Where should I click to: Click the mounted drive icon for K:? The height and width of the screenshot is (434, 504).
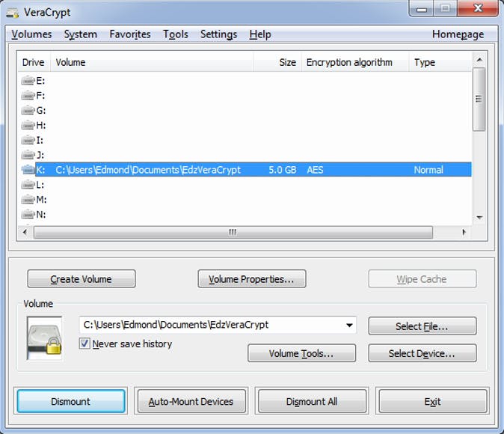[x=28, y=170]
